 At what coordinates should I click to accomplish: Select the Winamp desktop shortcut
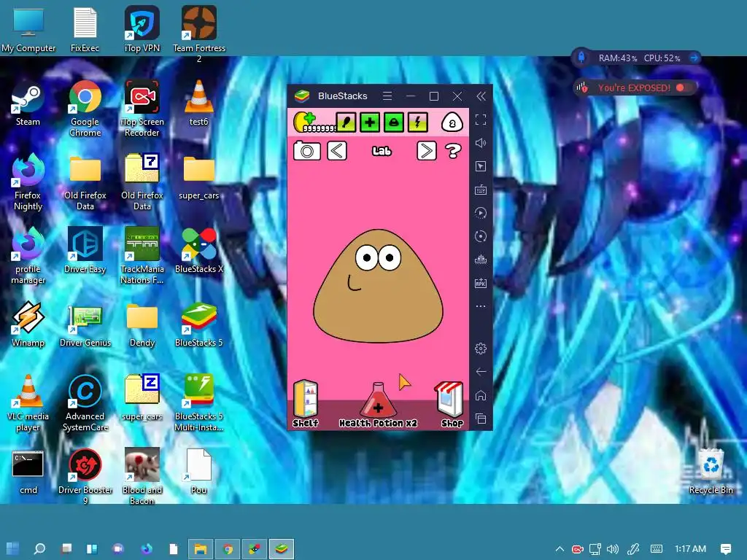[x=28, y=324]
